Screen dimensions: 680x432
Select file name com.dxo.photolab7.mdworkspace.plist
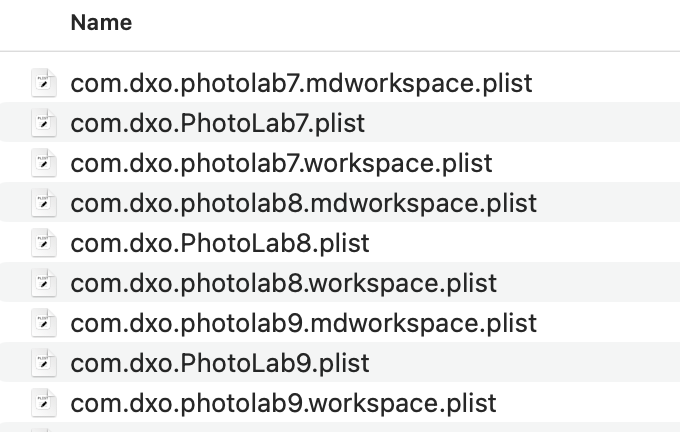coord(301,83)
